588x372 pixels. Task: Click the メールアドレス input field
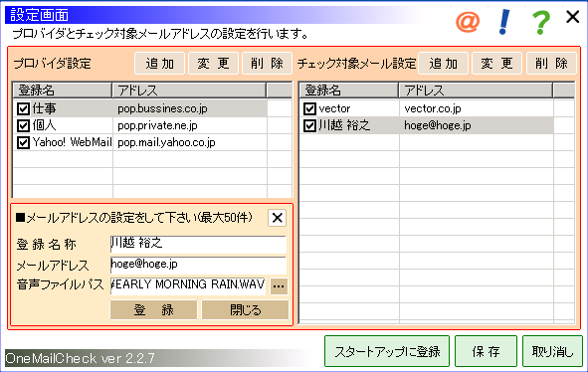[x=198, y=265]
